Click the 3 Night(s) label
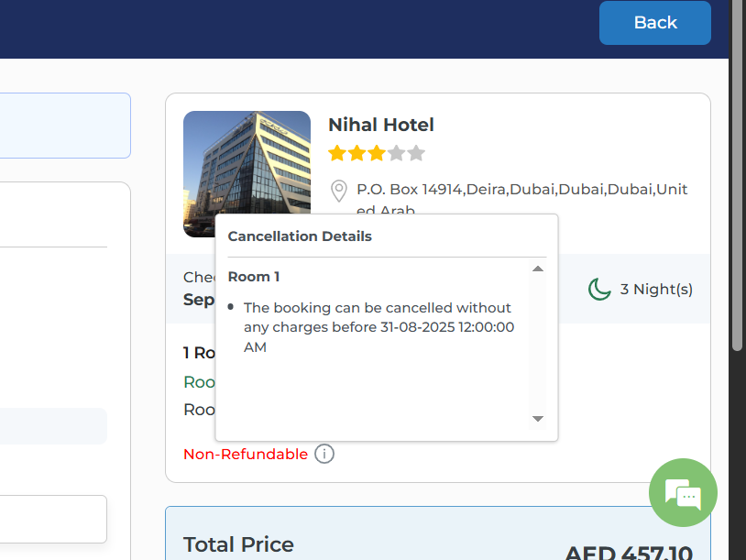Image resolution: width=746 pixels, height=560 pixels. (656, 290)
